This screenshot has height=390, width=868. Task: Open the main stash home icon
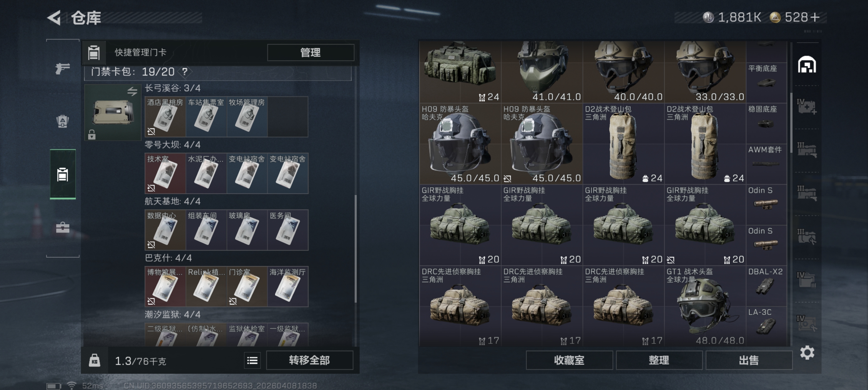pyautogui.click(x=807, y=65)
